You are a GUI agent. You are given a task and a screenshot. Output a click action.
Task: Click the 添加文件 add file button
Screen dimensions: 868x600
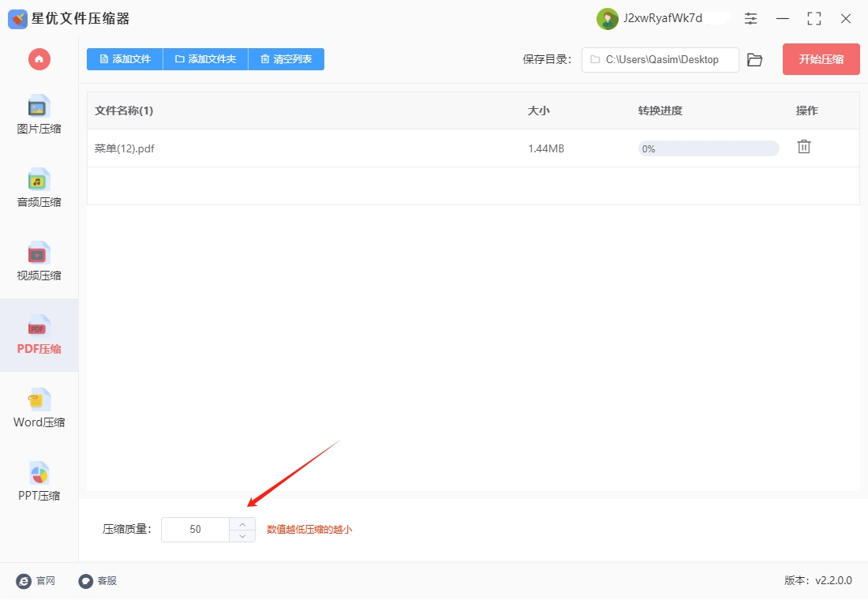(125, 59)
